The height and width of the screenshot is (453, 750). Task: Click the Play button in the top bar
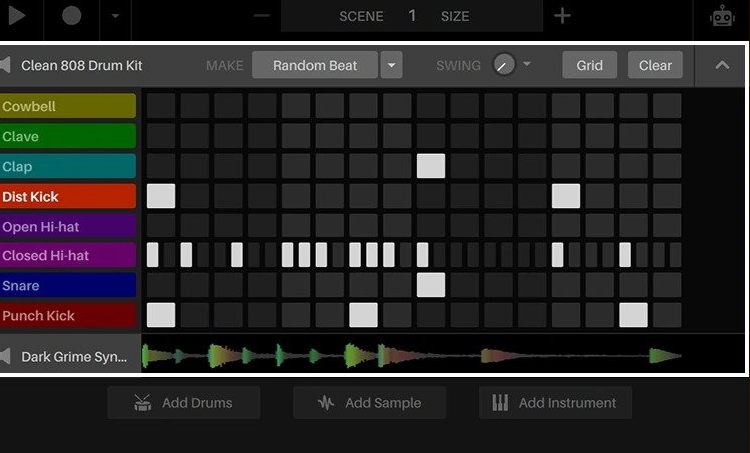(x=16, y=15)
